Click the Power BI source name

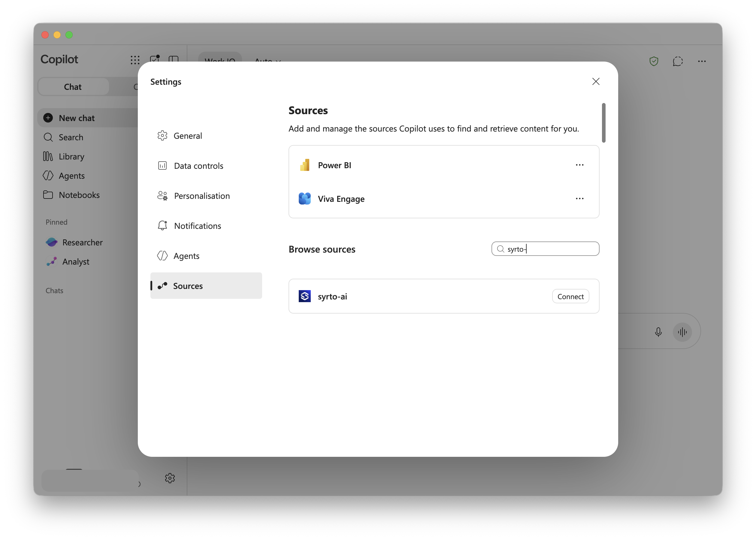click(335, 165)
